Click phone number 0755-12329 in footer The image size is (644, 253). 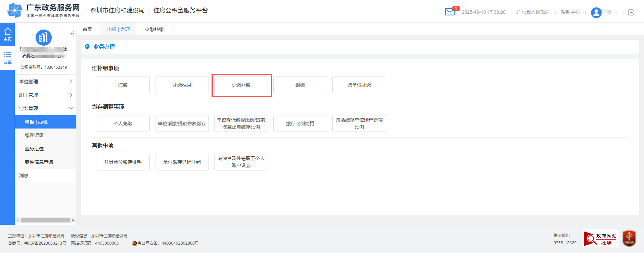click(x=565, y=243)
